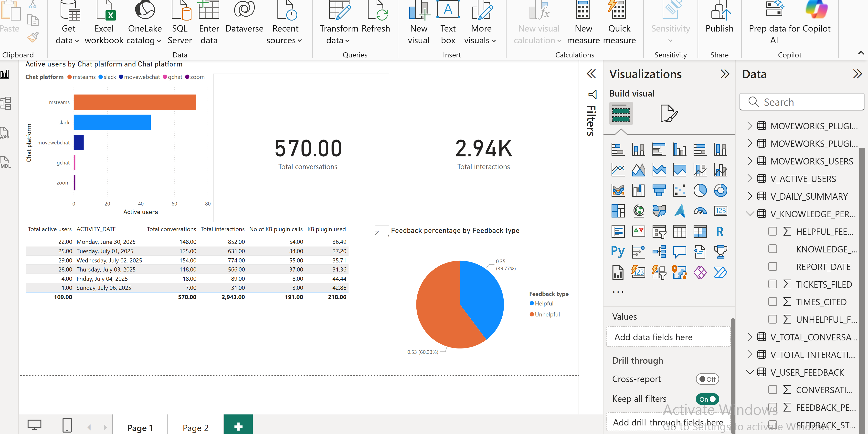Open DAX query view in sidebar
868x434 pixels.
(5, 133)
